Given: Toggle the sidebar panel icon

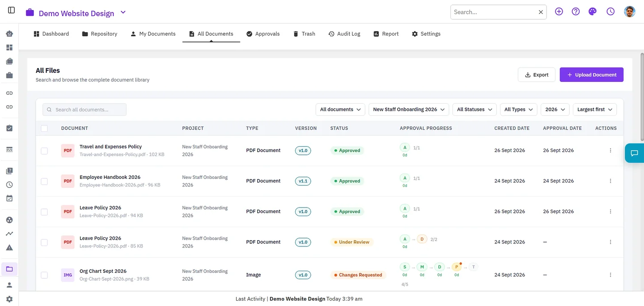Looking at the screenshot, I should pyautogui.click(x=11, y=10).
